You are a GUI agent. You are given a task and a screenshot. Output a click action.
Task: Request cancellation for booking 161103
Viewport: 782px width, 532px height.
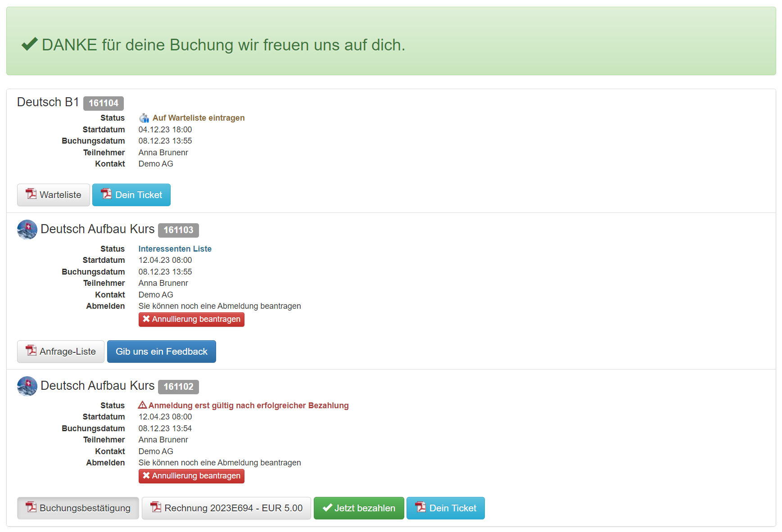pos(191,320)
